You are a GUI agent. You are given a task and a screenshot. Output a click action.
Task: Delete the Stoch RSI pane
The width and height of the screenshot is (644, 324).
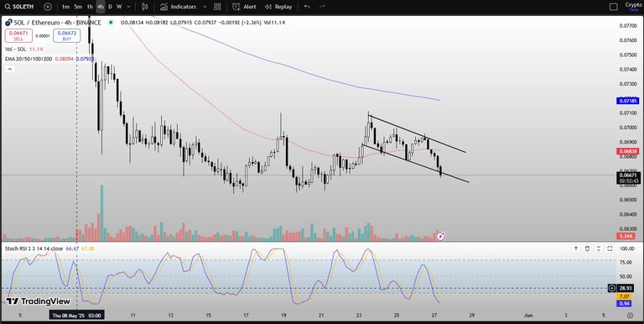tap(587, 248)
